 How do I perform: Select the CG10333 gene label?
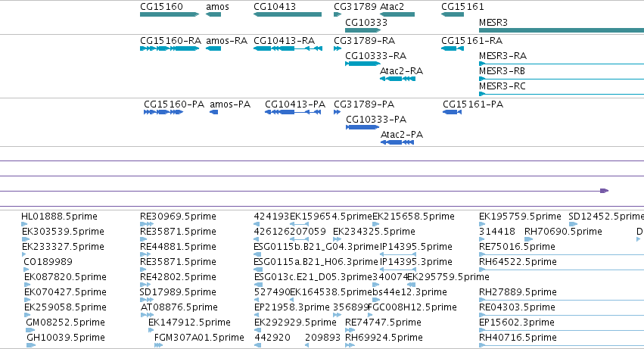click(x=366, y=23)
